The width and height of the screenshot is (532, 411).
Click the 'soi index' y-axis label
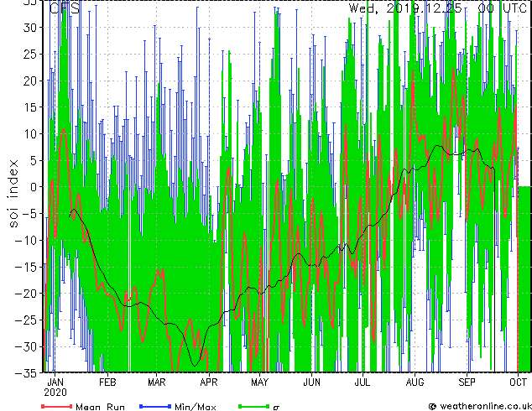(x=13, y=194)
